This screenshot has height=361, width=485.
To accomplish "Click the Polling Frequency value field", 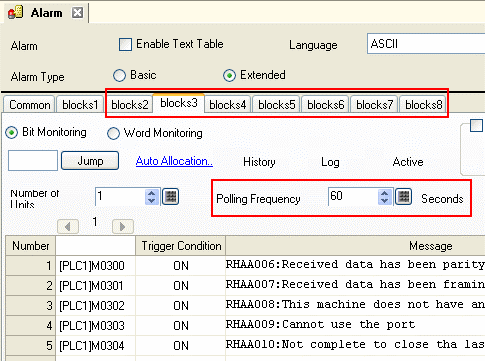I will (x=353, y=197).
